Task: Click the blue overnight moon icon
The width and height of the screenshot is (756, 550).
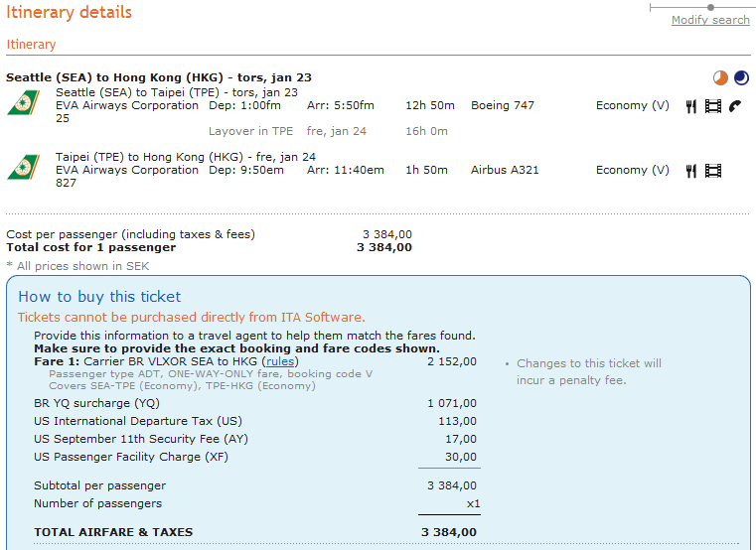Action: click(x=741, y=77)
